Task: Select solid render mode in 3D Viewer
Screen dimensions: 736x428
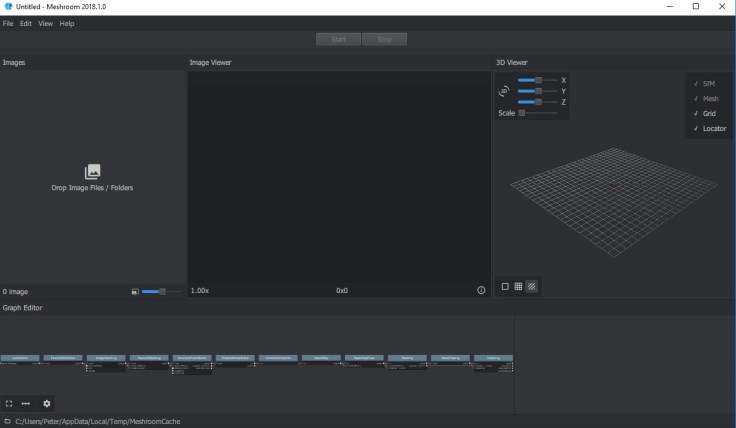Action: (x=505, y=286)
